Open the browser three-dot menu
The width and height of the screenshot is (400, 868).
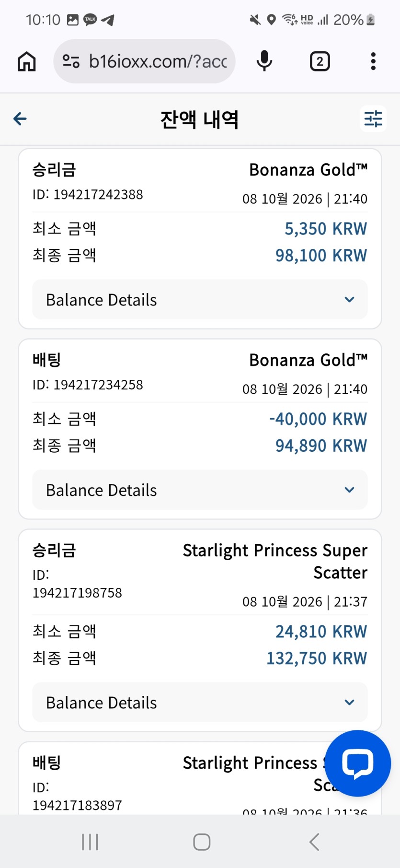373,61
